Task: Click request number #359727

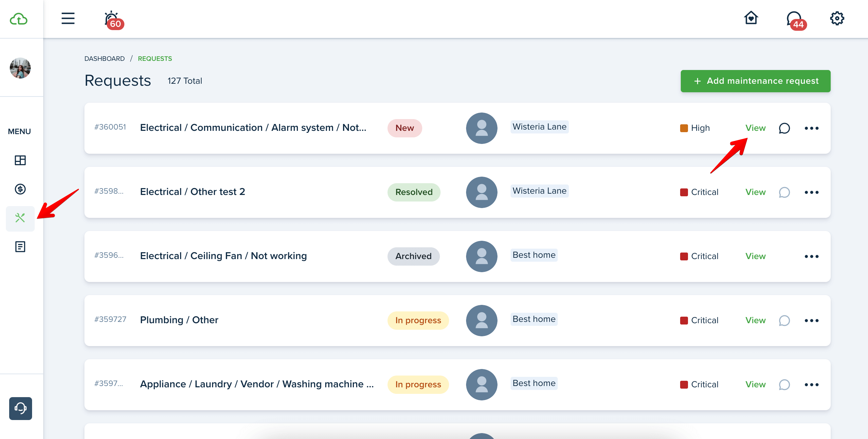Action: coord(110,319)
